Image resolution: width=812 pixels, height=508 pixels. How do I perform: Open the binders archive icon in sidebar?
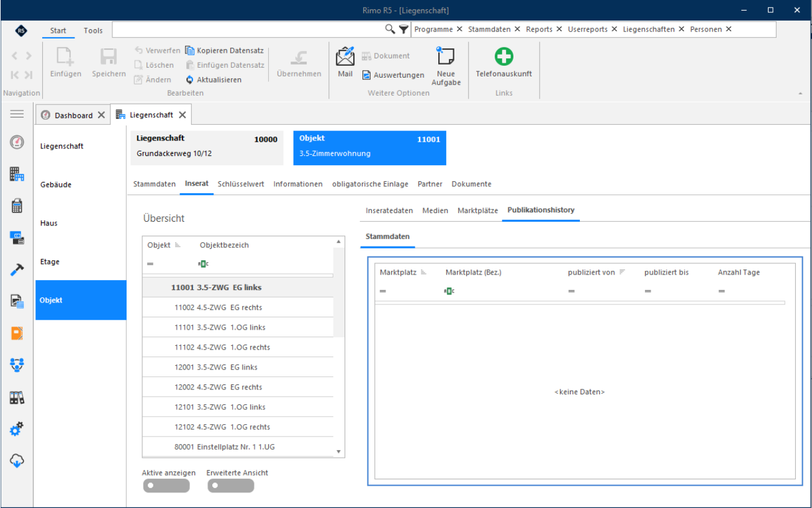click(x=17, y=397)
